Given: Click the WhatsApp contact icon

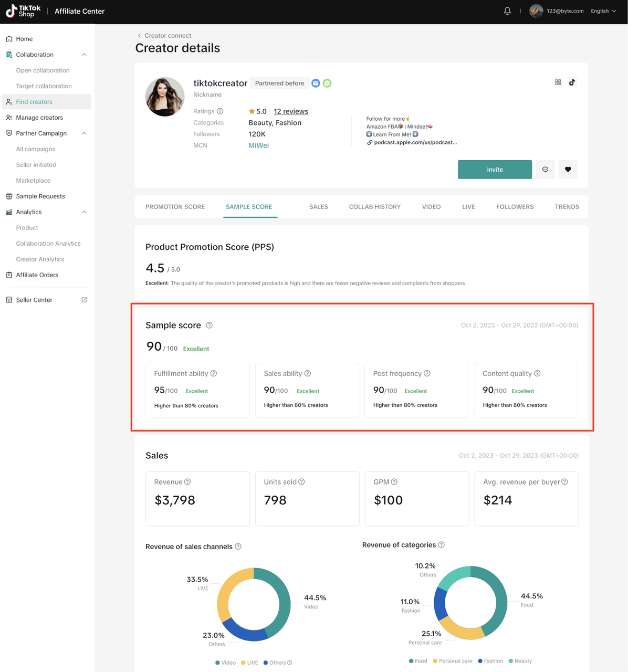Looking at the screenshot, I should pyautogui.click(x=327, y=83).
